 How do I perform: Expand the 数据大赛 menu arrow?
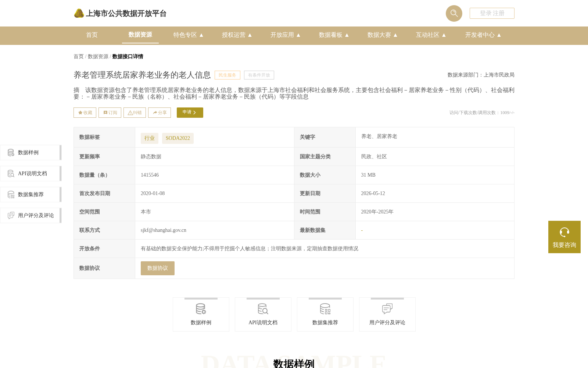[395, 35]
